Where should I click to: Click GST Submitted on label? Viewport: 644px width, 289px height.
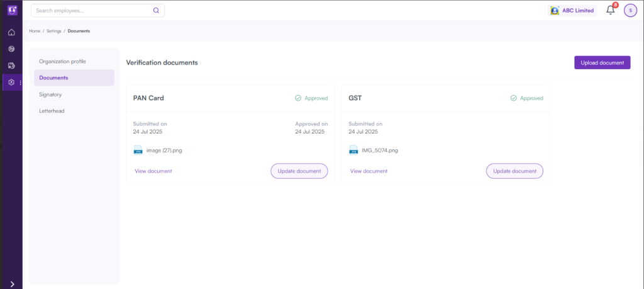pyautogui.click(x=365, y=124)
